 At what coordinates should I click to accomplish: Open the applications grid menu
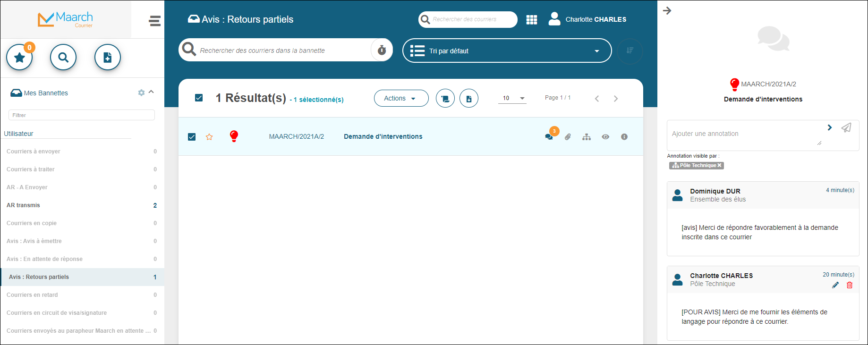[x=532, y=19]
